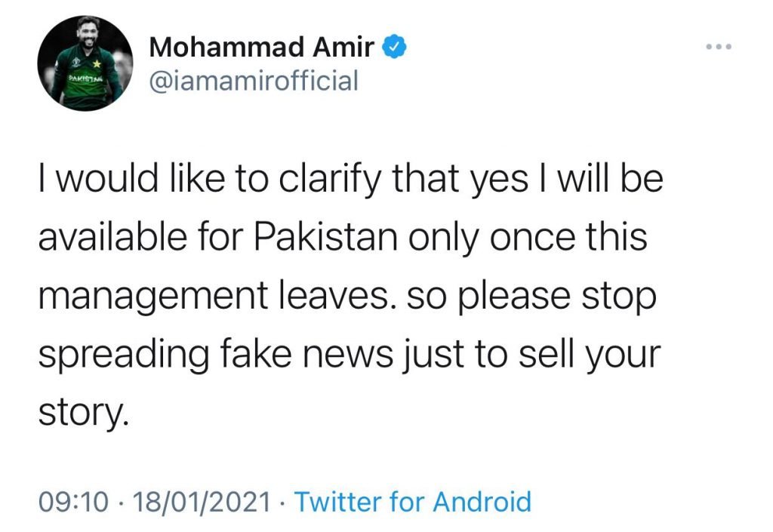Open the three-dot more options menu
Image resolution: width=773 pixels, height=532 pixels.
[x=719, y=47]
